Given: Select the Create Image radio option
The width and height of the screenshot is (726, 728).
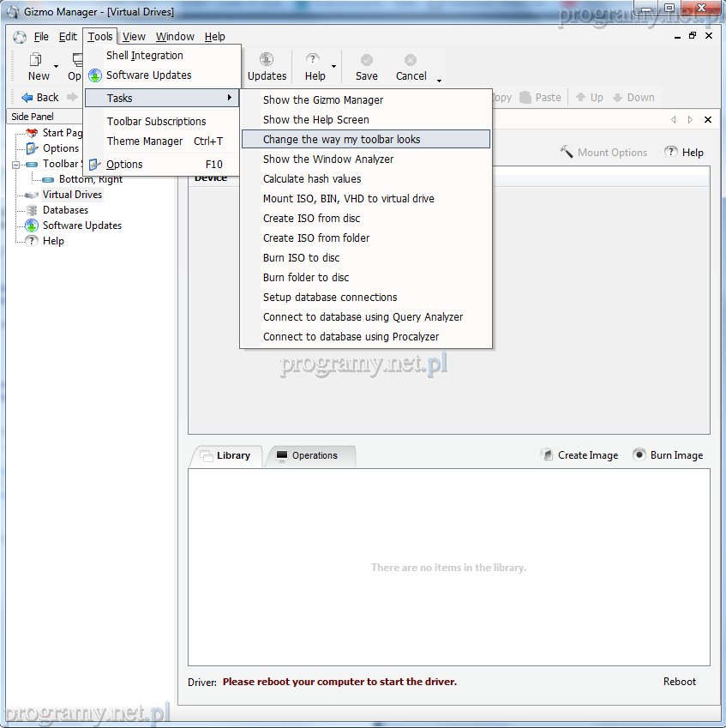Looking at the screenshot, I should click(x=547, y=455).
